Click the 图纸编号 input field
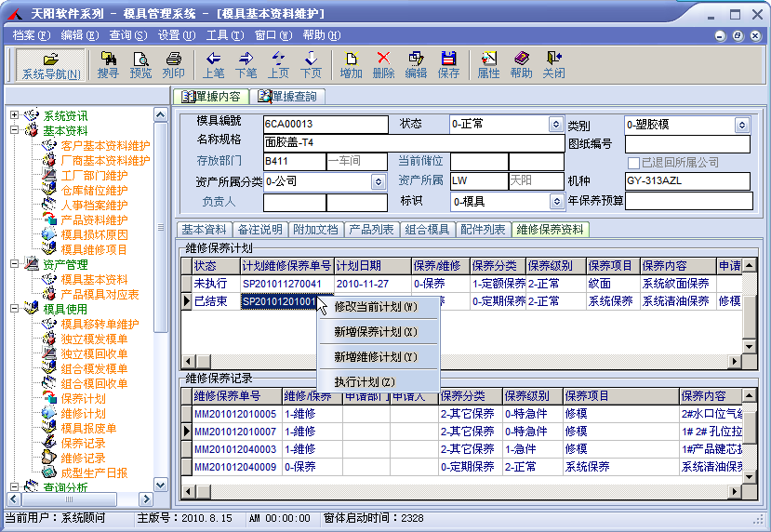Viewport: 771px width, 532px height. 687,144
